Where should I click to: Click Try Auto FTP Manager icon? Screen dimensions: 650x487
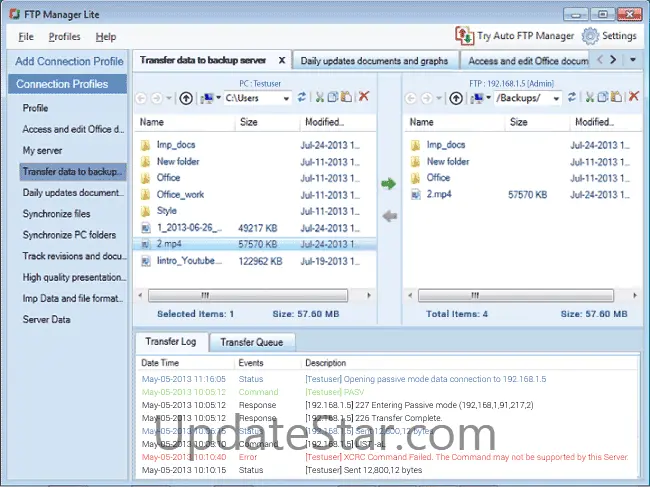464,36
